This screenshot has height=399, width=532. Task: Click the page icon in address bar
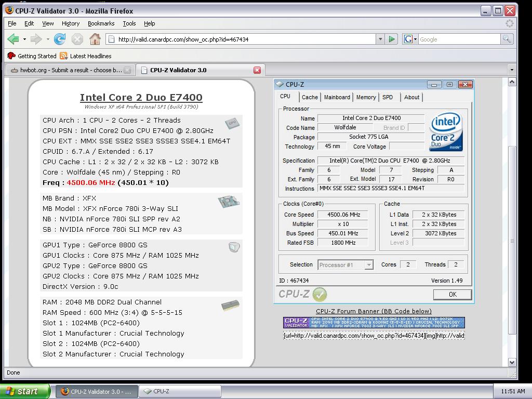coord(111,39)
